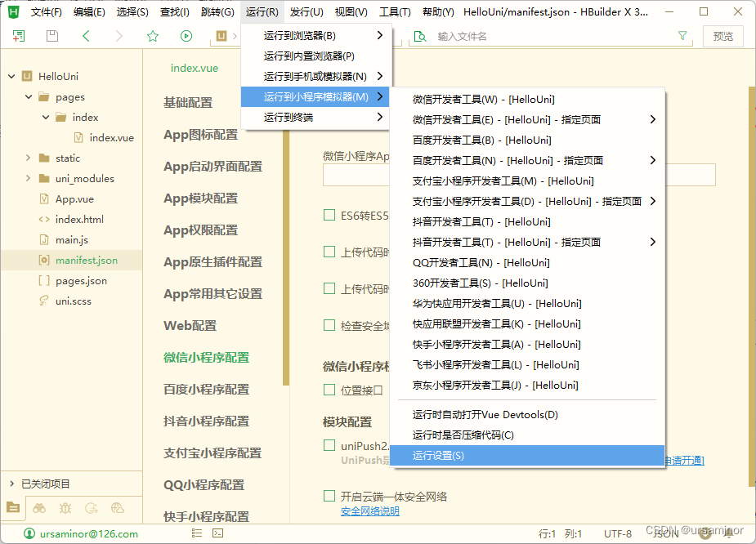Click the index.html angle bracket icon

(x=44, y=219)
